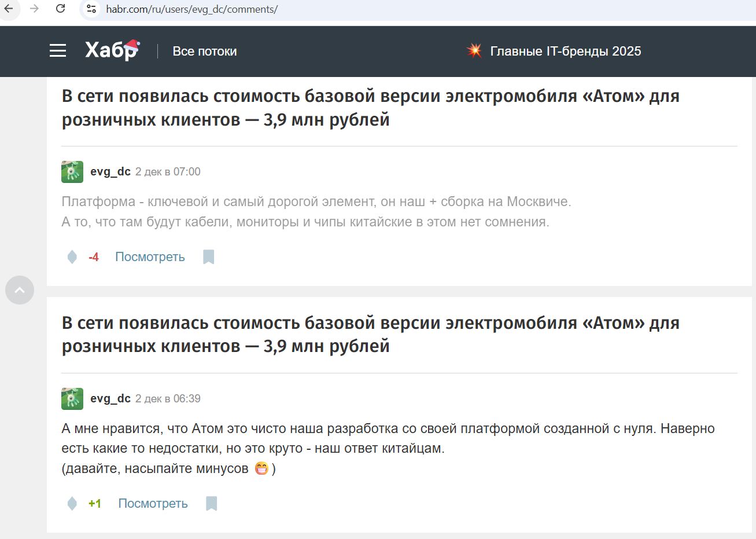Save the +1 comment using its bookmark toggle

211,503
